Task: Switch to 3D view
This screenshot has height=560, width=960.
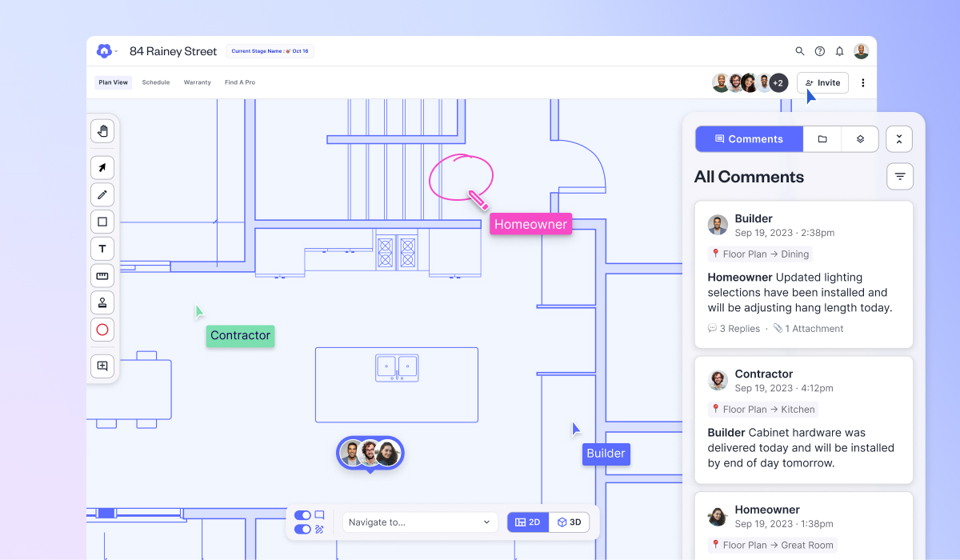Action: click(x=569, y=522)
